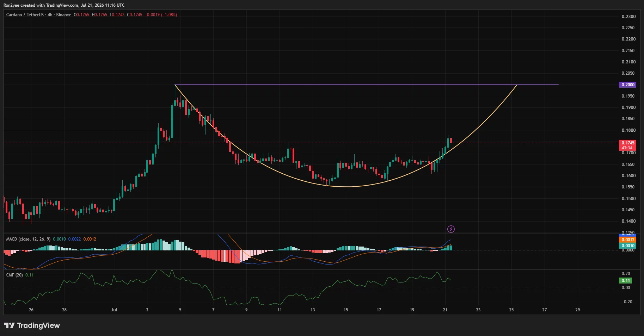
Task: Click the purple lightning event icon
Action: point(451,229)
